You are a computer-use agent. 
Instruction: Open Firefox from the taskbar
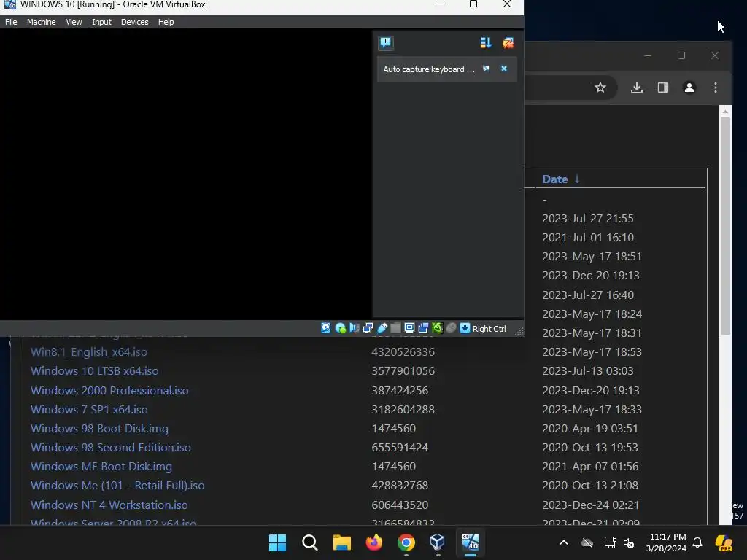tap(374, 542)
